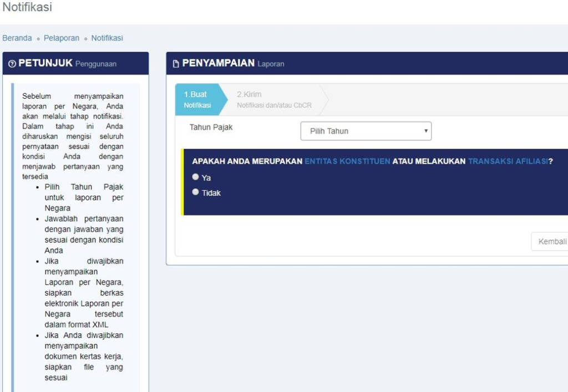568x392 pixels.
Task: Follow the 'TRANSAKSI AFILIASI' link
Action: (x=508, y=161)
